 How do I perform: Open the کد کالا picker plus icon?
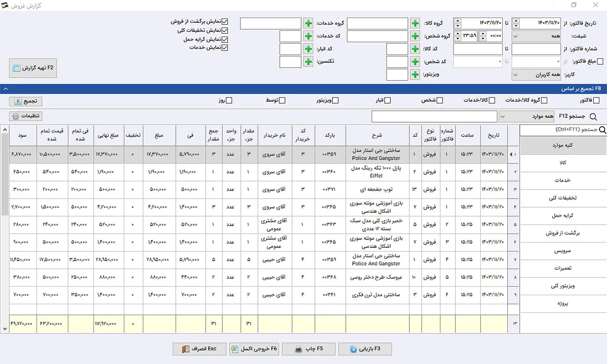(415, 49)
